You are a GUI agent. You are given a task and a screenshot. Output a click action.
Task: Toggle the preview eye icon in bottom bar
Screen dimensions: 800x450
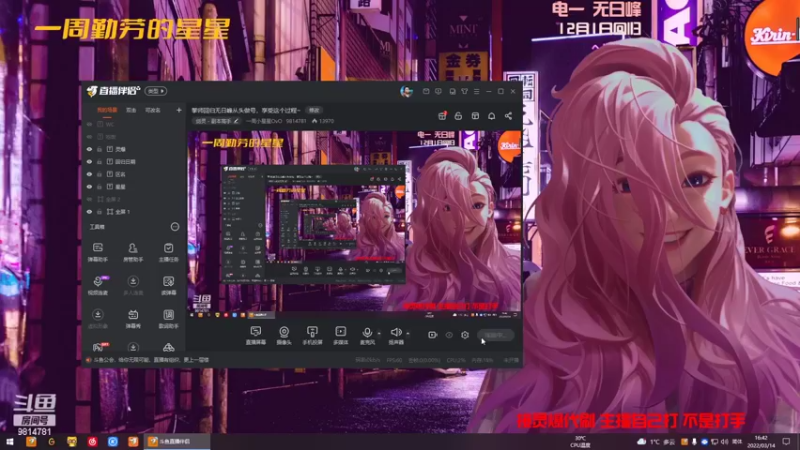click(449, 335)
